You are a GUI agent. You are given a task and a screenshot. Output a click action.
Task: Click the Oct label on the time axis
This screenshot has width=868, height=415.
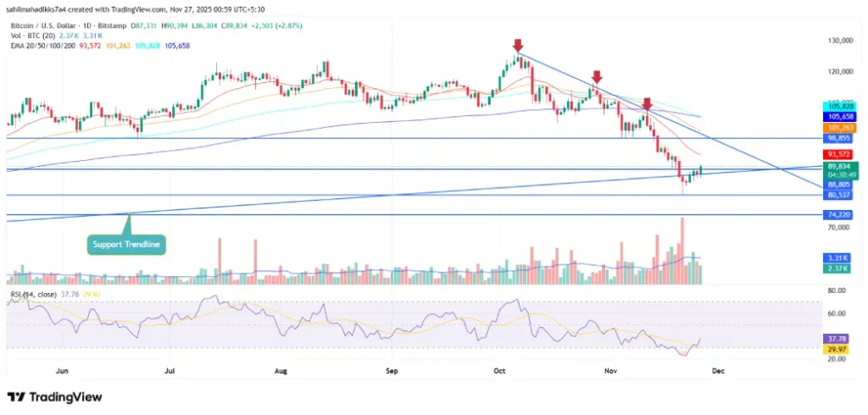coord(500,370)
